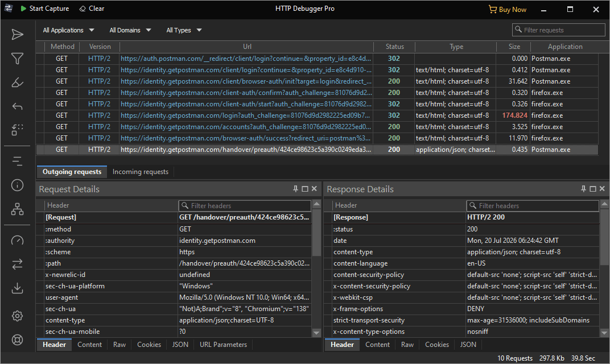Click the app logo icon in title bar

[x=9, y=8]
